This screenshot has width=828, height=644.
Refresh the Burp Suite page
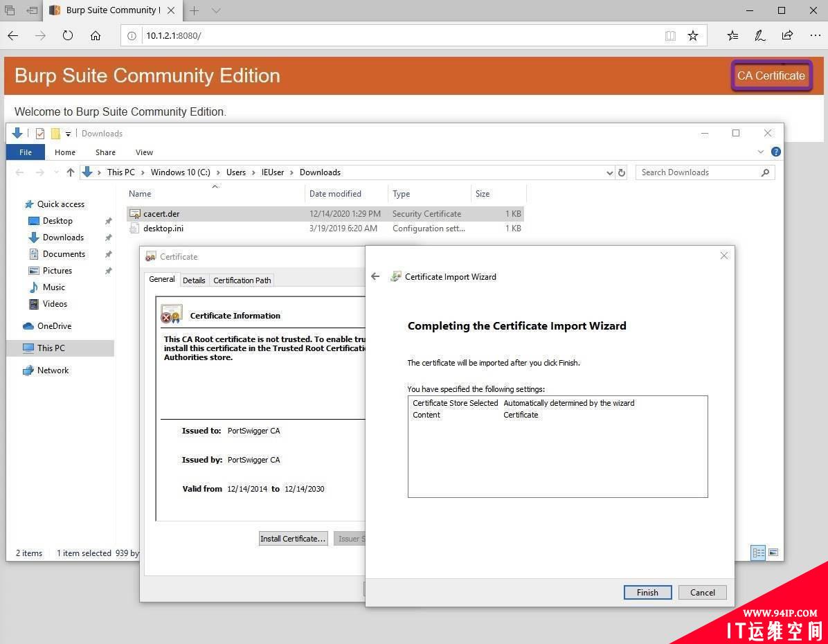(68, 35)
